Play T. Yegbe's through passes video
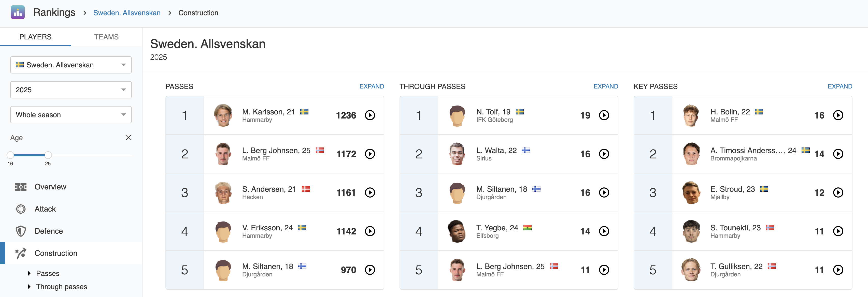 604,231
